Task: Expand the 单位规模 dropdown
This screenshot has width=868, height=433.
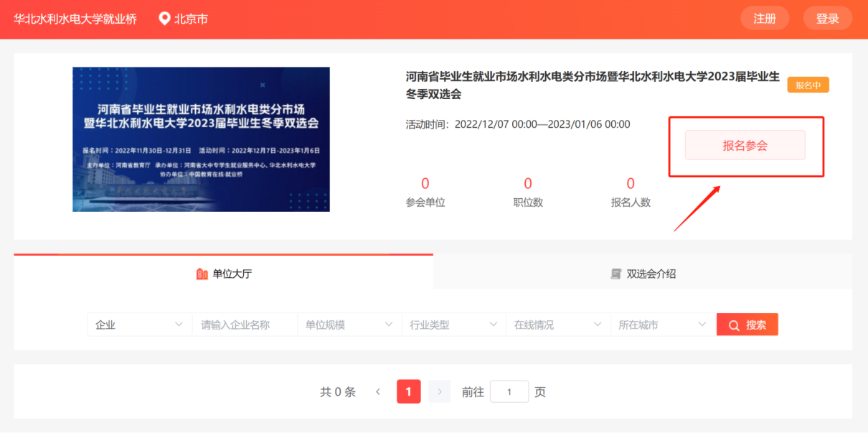Action: click(x=349, y=324)
